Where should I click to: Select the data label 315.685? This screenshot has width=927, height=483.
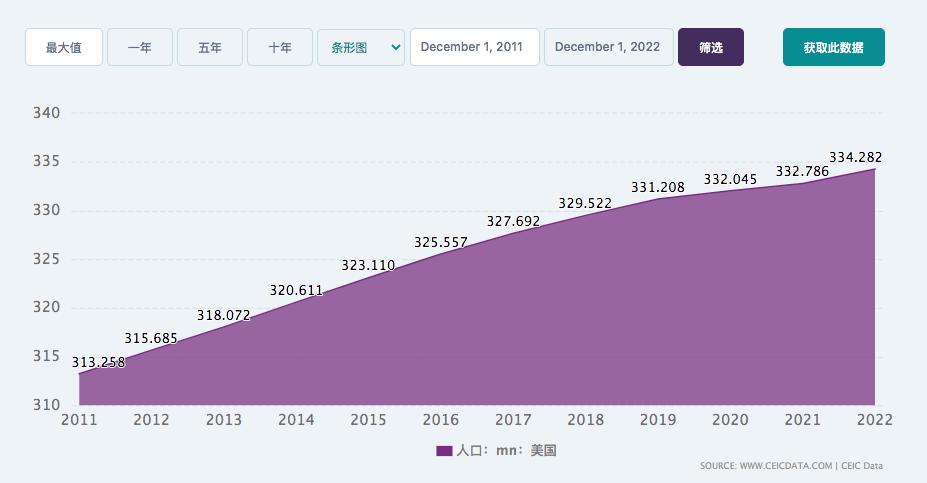[151, 338]
